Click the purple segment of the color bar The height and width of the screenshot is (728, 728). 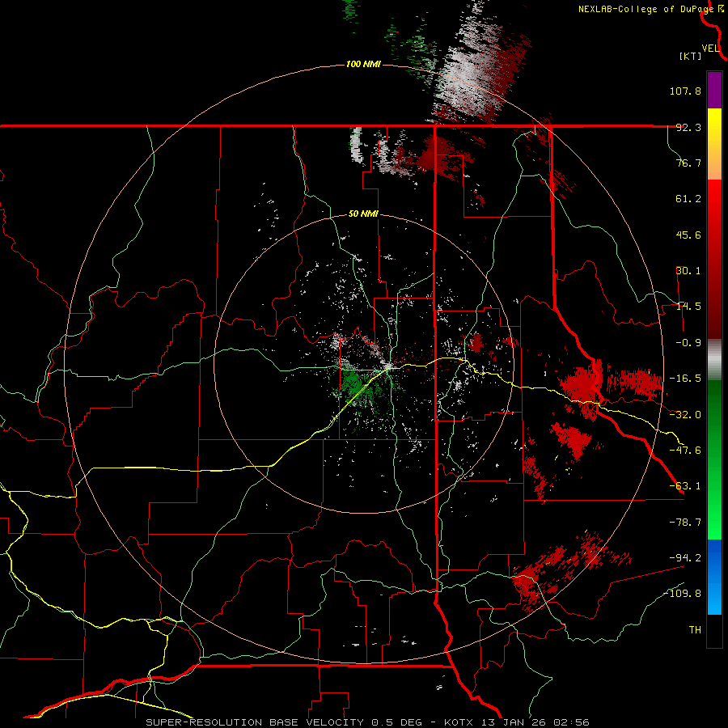tap(714, 91)
